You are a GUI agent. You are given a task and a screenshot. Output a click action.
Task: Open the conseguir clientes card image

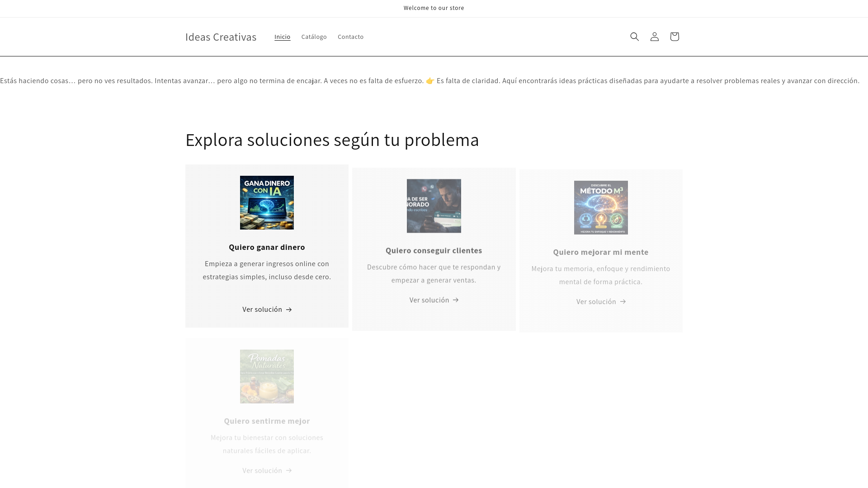434,206
